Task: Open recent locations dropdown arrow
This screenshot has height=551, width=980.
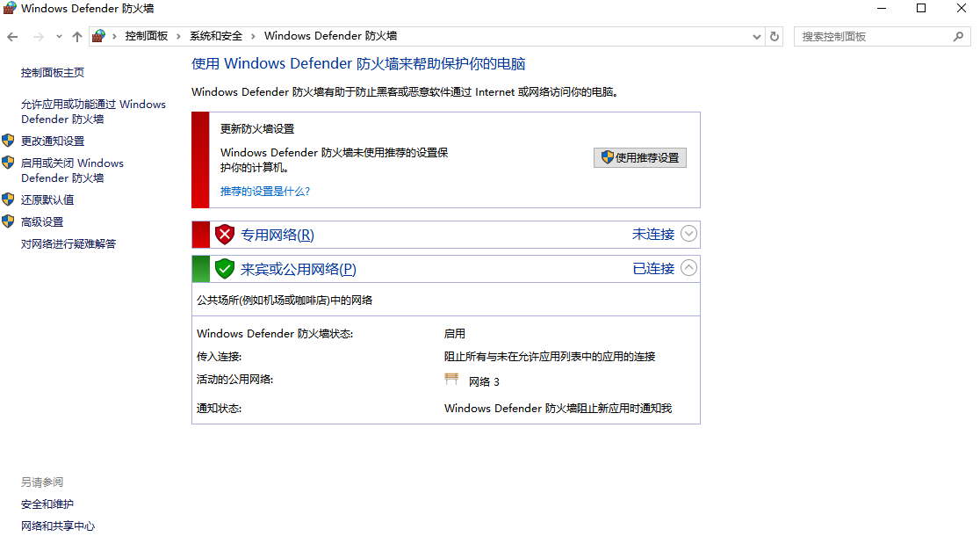Action: [x=59, y=37]
